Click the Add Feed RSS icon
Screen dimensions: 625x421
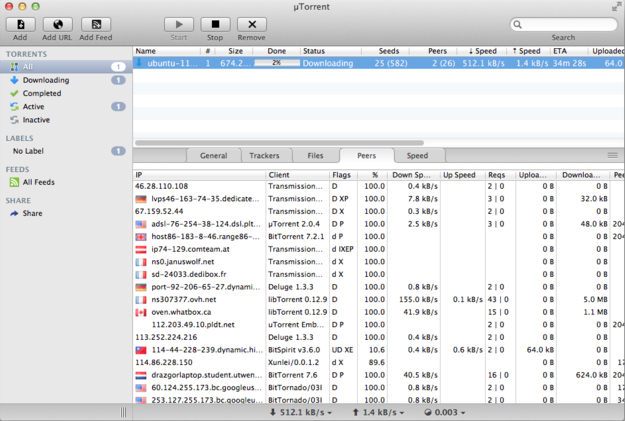pyautogui.click(x=96, y=24)
